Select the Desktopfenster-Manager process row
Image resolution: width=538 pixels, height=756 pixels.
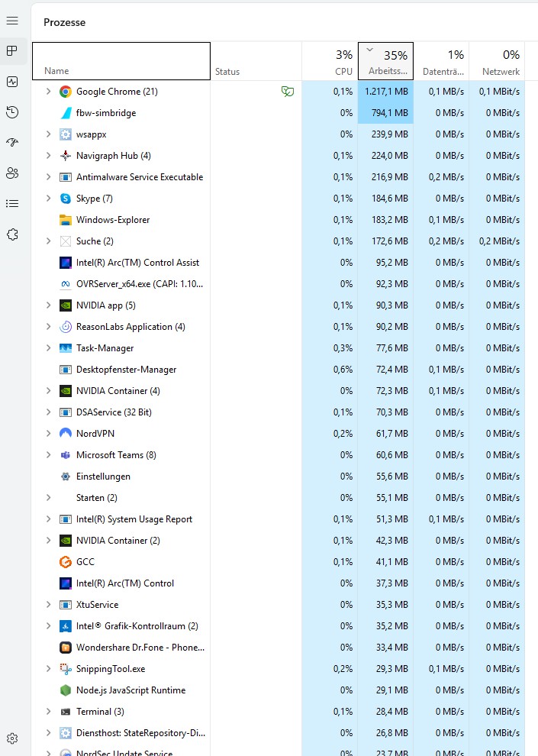(x=279, y=370)
